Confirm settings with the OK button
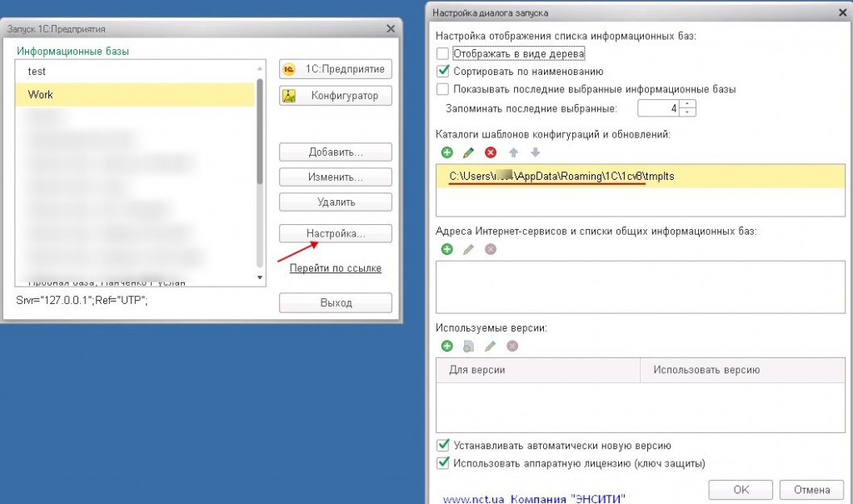The width and height of the screenshot is (853, 504). click(741, 489)
